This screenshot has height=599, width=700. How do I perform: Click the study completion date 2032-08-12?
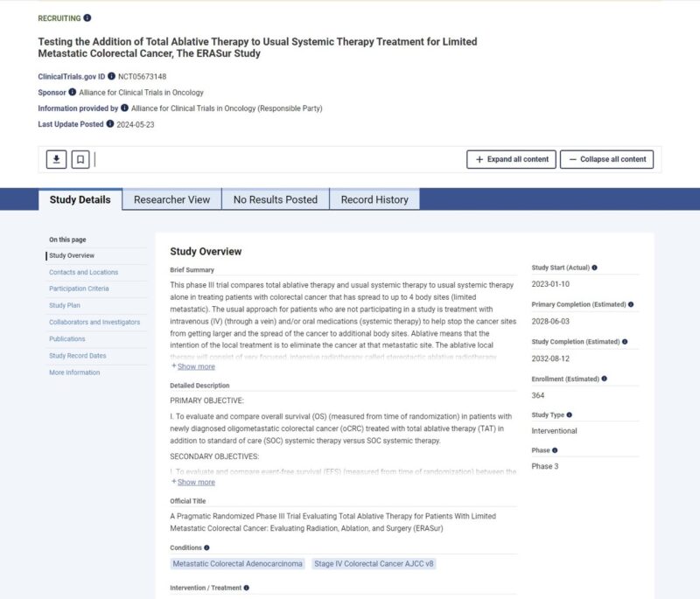550,359
